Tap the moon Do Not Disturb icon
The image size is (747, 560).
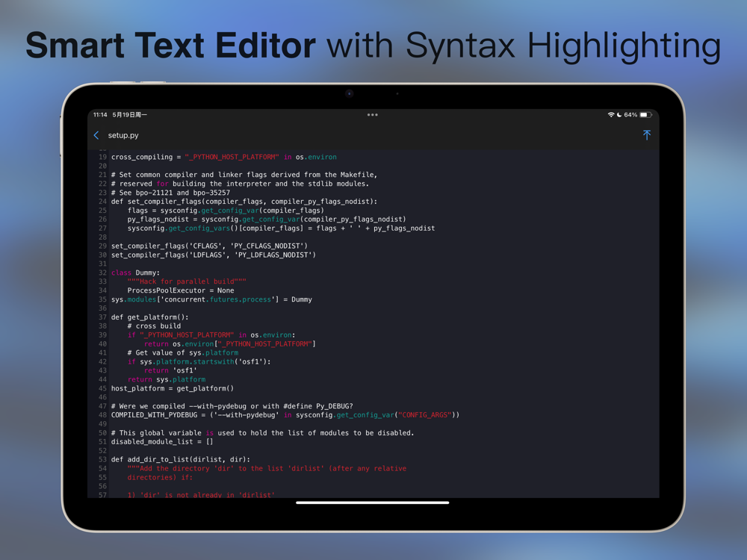coord(619,115)
